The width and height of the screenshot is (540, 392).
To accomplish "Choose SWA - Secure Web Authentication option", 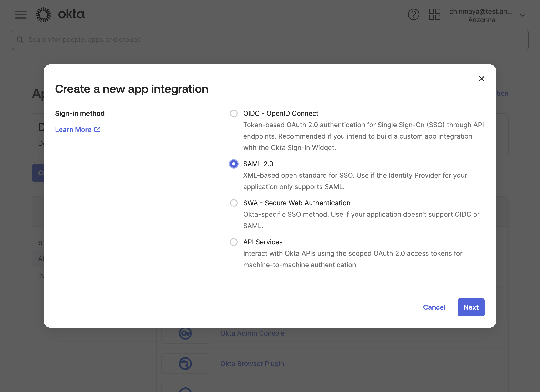I will pos(234,203).
